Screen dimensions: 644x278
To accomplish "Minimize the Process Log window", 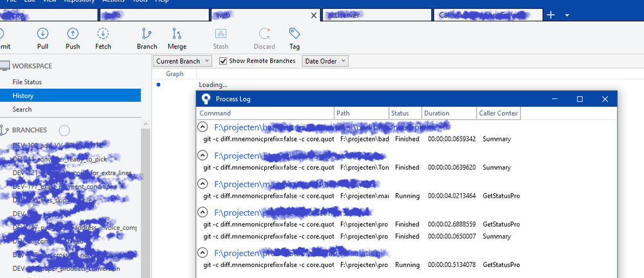I will pyautogui.click(x=554, y=99).
